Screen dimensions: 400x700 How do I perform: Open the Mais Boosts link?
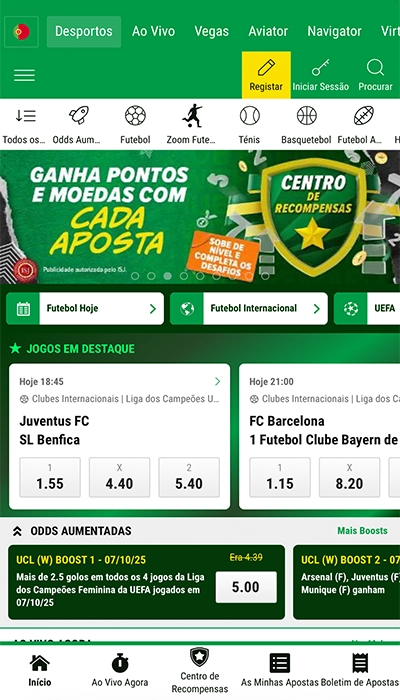(362, 531)
